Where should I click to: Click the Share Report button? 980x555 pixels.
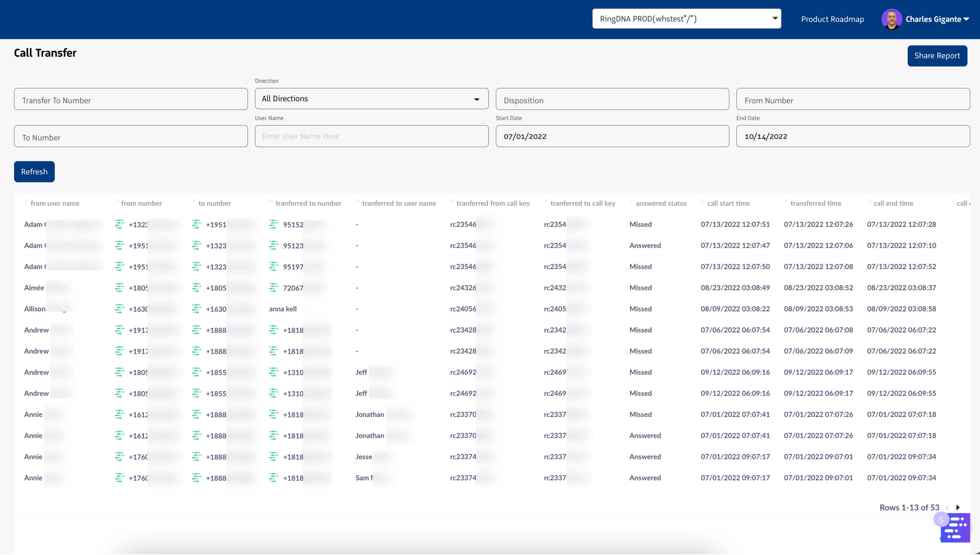(x=937, y=56)
